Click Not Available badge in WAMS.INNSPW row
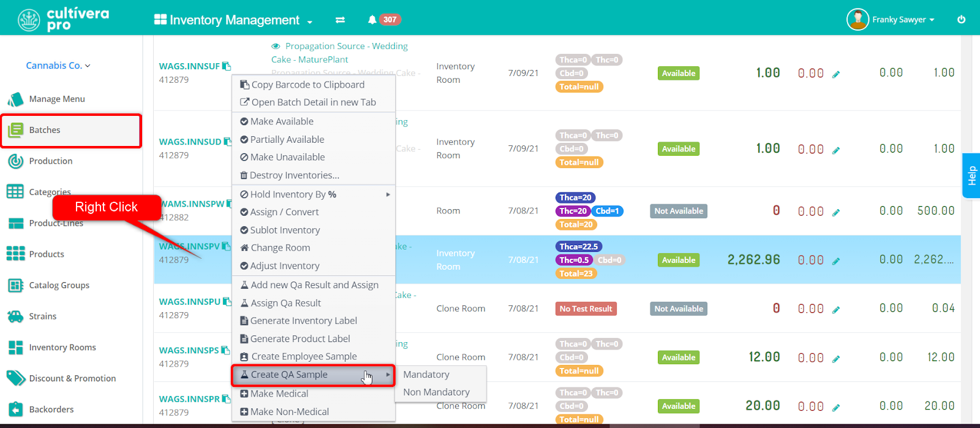Image resolution: width=980 pixels, height=428 pixels. point(679,211)
